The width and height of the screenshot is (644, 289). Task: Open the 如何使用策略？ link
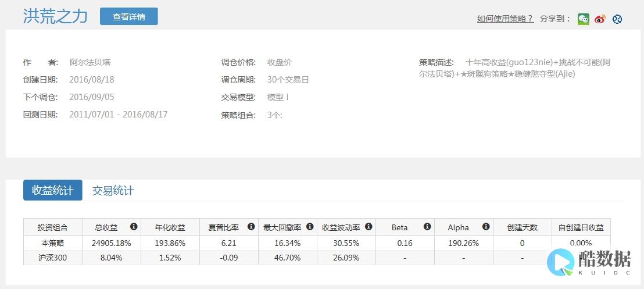click(505, 19)
